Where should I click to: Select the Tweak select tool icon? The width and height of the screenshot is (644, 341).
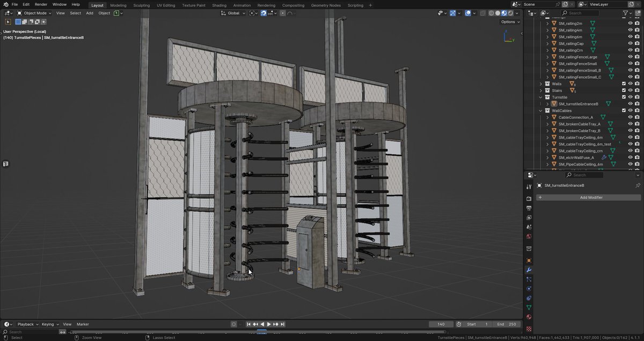8,22
